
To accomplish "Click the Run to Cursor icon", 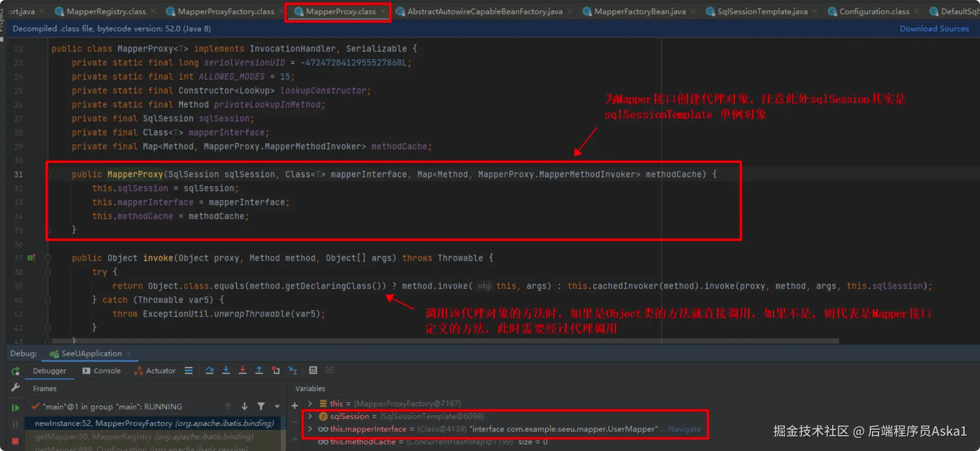I will pos(292,370).
